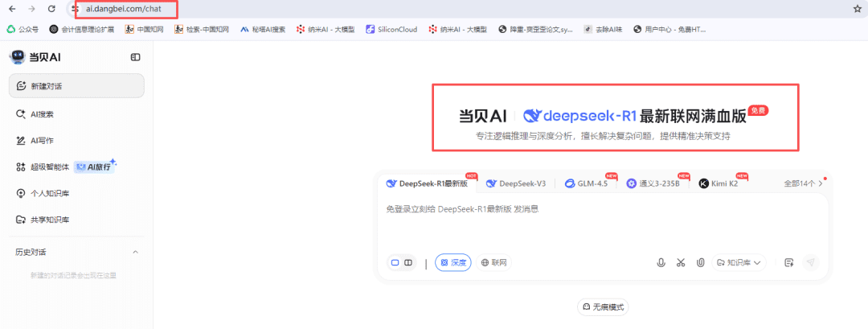
Task: Click the send message arrow button
Action: pos(810,262)
